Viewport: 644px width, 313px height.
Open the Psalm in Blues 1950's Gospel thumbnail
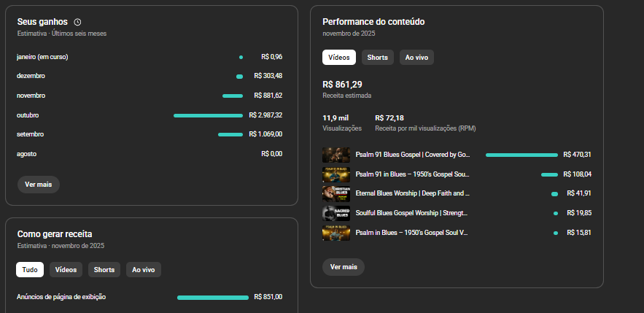(x=336, y=233)
